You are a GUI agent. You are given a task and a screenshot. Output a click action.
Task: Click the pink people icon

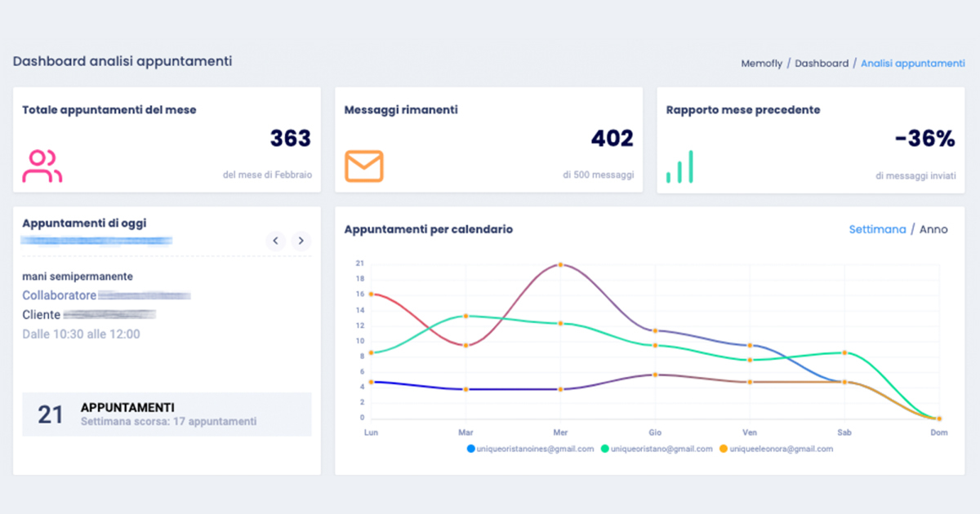click(x=42, y=166)
